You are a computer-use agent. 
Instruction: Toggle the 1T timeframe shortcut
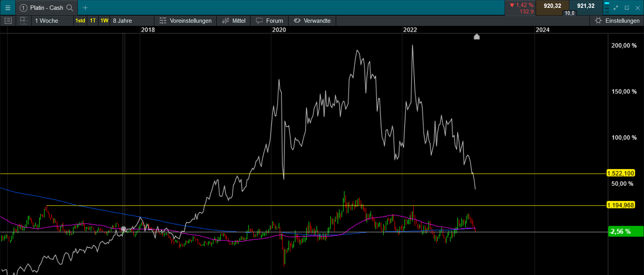[93, 21]
